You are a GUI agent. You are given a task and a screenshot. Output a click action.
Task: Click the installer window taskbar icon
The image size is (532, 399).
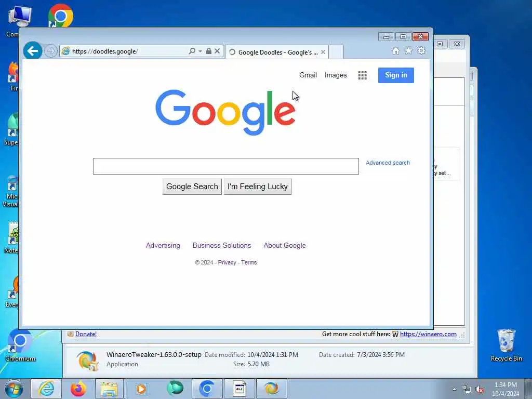[x=239, y=389]
